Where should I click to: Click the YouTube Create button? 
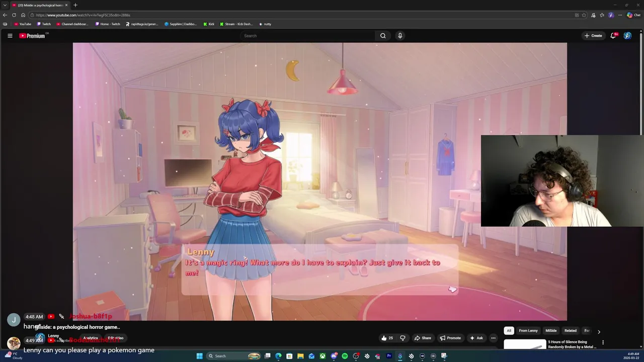[x=593, y=36]
